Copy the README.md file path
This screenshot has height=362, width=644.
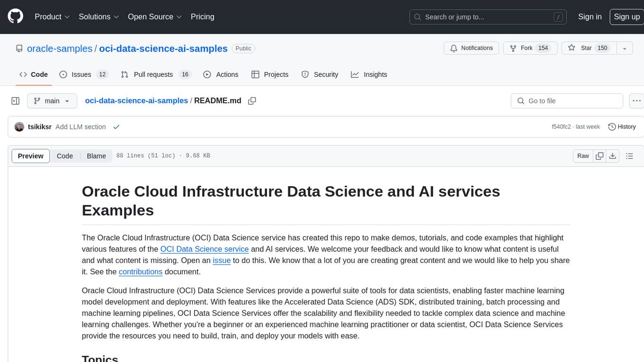[x=252, y=101]
